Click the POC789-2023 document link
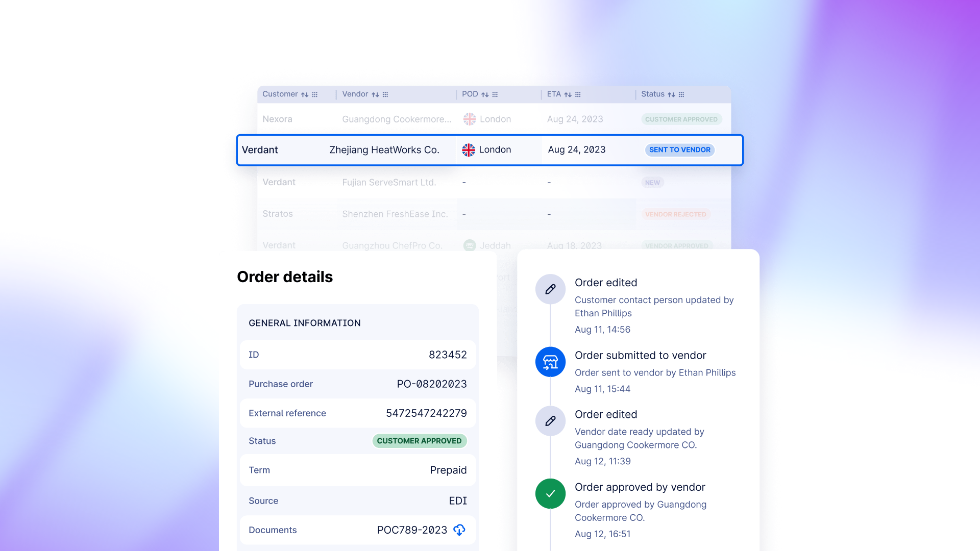 (x=412, y=530)
